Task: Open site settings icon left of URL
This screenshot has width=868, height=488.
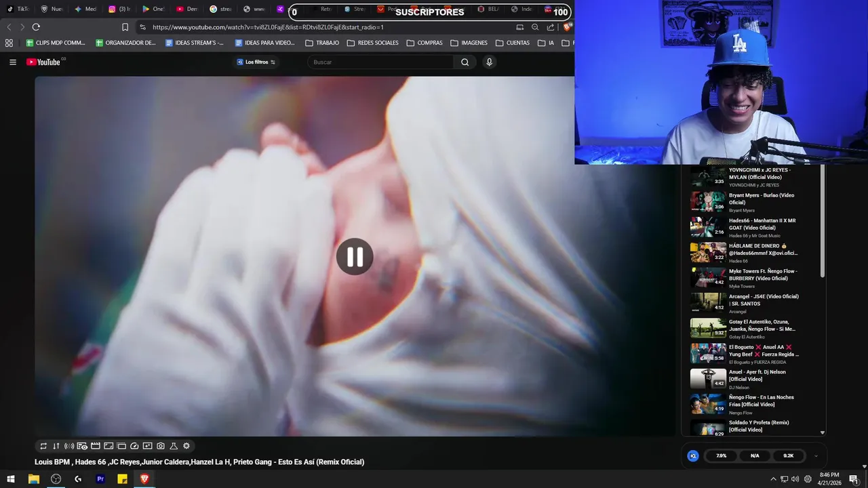Action: click(x=142, y=27)
